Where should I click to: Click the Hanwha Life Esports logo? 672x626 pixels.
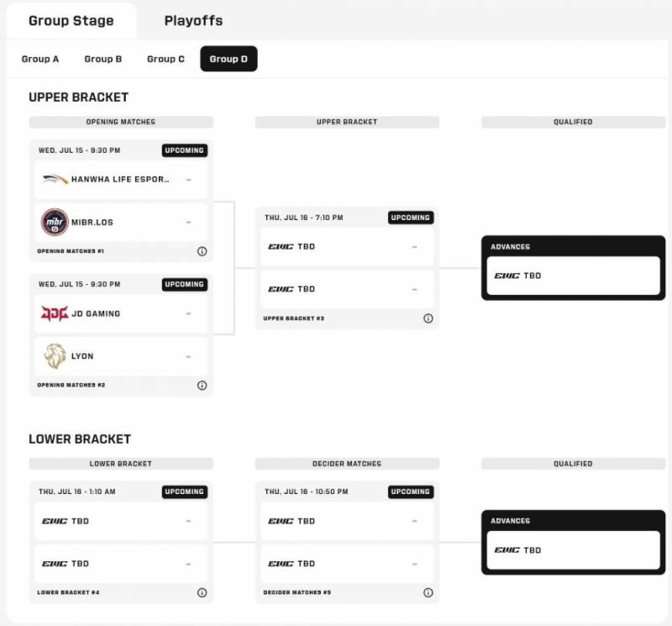(x=55, y=179)
